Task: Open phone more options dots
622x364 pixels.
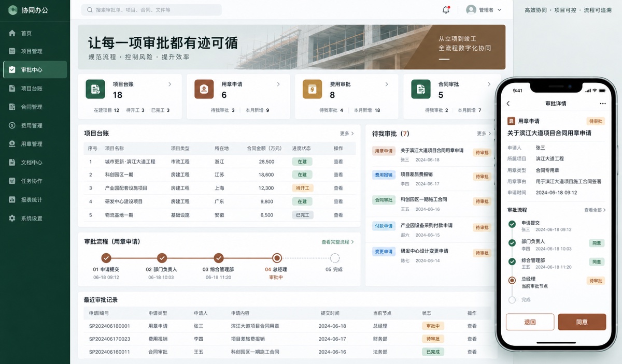Action: (602, 104)
